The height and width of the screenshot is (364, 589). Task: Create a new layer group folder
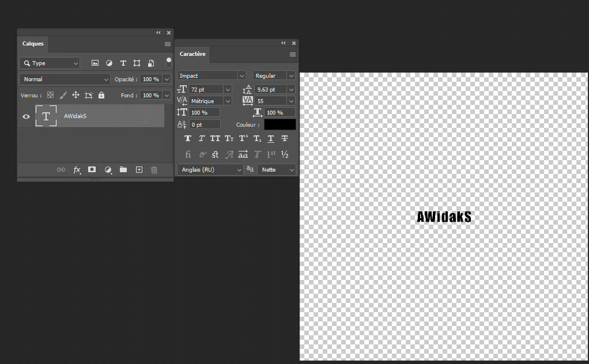coord(123,170)
